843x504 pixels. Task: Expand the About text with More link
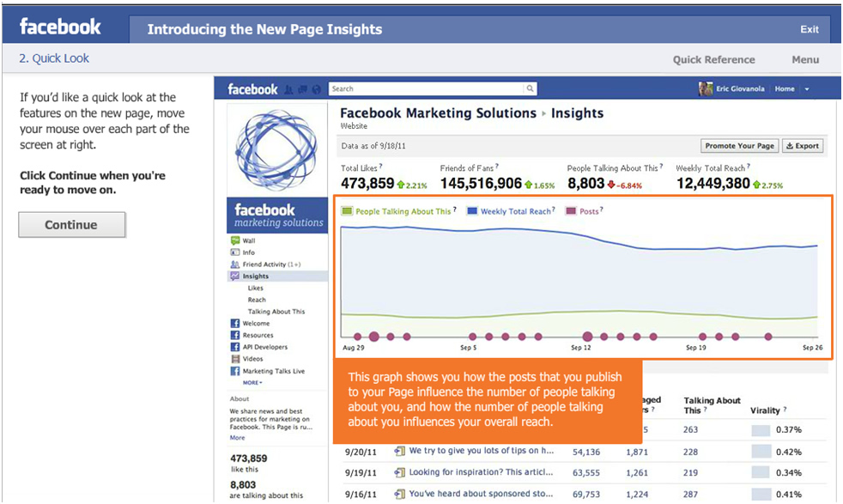[x=237, y=438]
